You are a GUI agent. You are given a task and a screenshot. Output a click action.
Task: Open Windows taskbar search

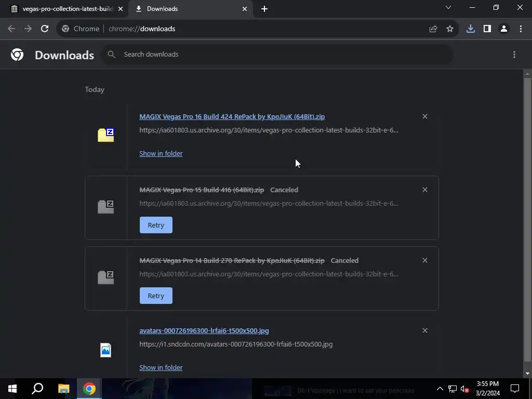(x=37, y=389)
